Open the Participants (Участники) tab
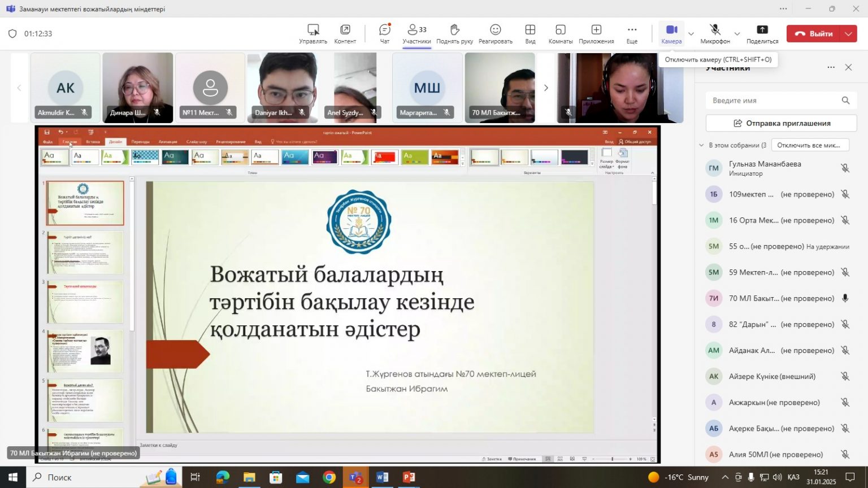This screenshot has width=868, height=488. (x=416, y=33)
